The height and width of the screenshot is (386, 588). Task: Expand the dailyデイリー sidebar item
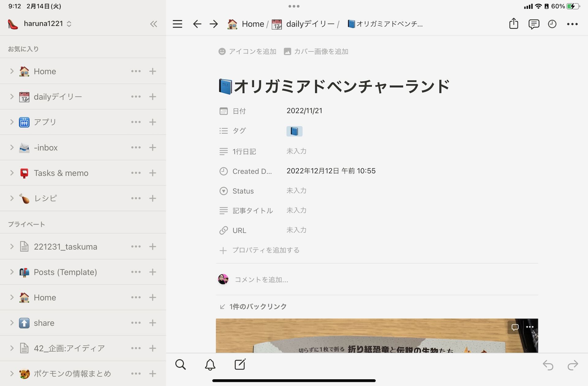click(x=12, y=97)
